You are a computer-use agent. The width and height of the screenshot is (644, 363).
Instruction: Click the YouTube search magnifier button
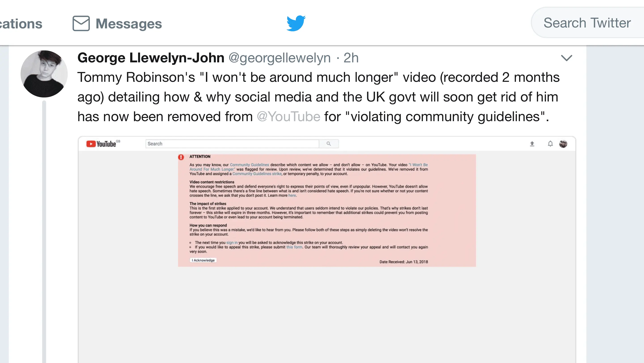click(x=329, y=144)
